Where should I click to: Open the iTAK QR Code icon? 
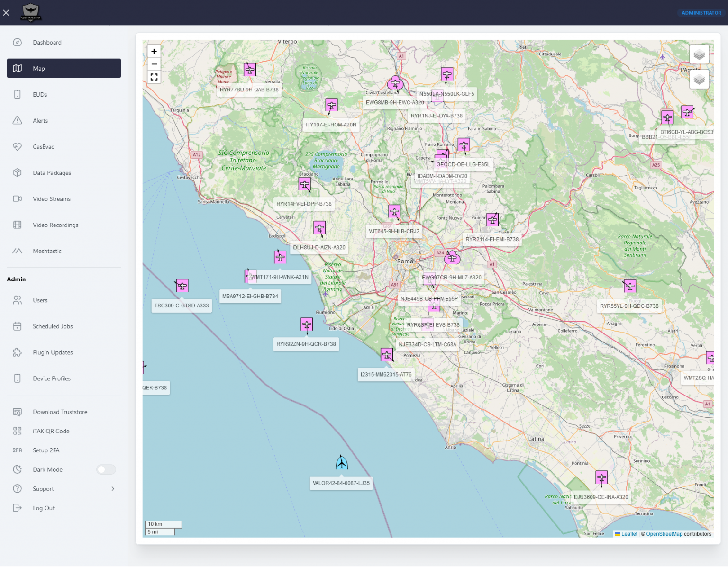17,431
